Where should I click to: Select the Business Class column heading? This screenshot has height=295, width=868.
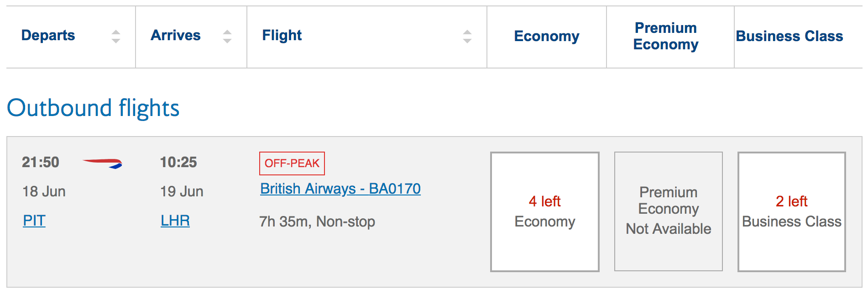790,37
